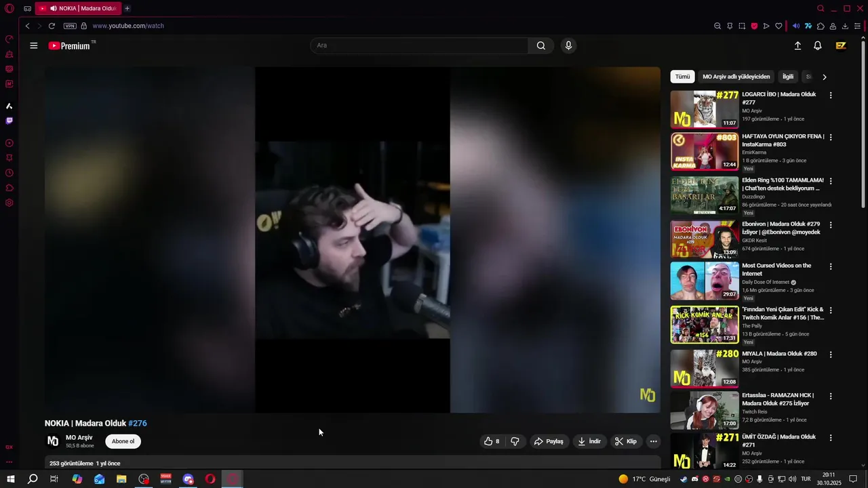Open options for Most Cursed Videos
The height and width of the screenshot is (488, 868).
point(831,266)
